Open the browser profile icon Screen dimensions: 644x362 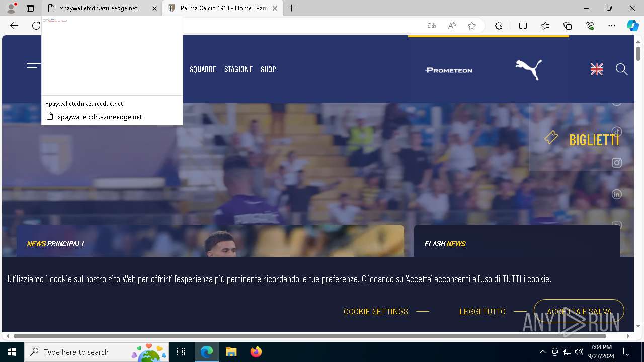click(11, 8)
